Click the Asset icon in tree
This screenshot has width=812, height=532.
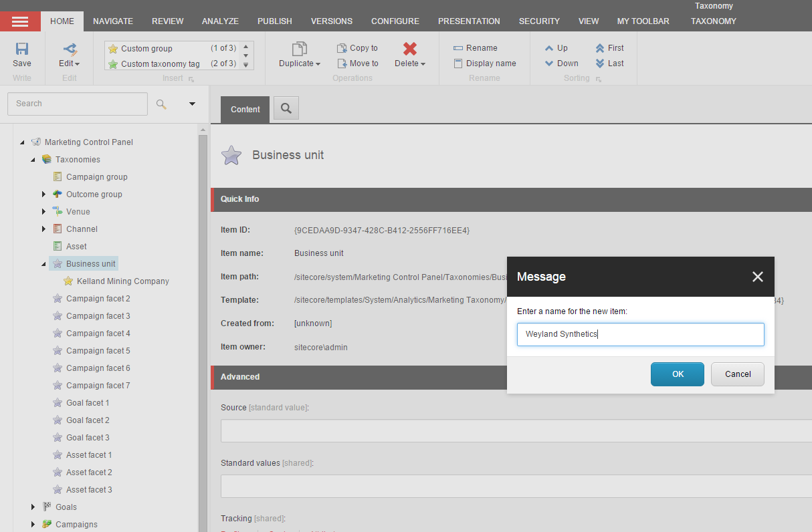[58, 247]
